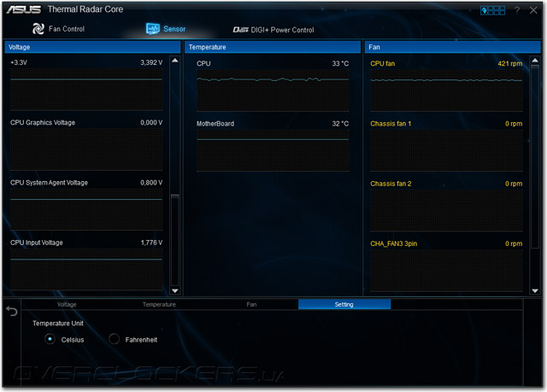Click the Fan Control fan icon
The width and height of the screenshot is (547, 392).
(38, 29)
